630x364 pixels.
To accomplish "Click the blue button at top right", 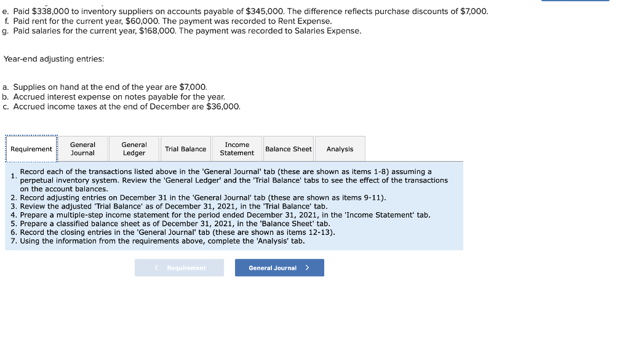I will [575, 2].
